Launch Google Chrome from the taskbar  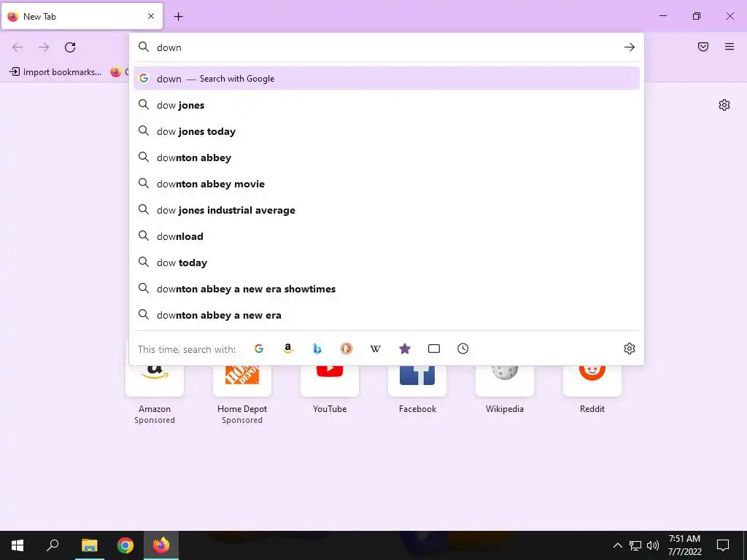coord(125,545)
